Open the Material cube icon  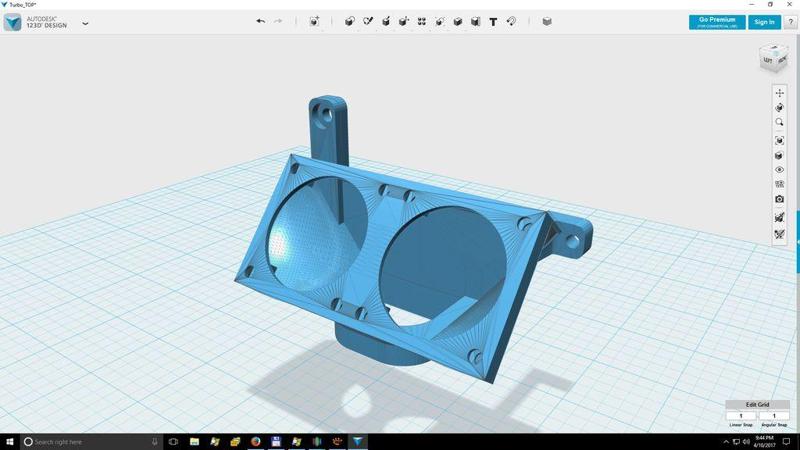point(547,21)
